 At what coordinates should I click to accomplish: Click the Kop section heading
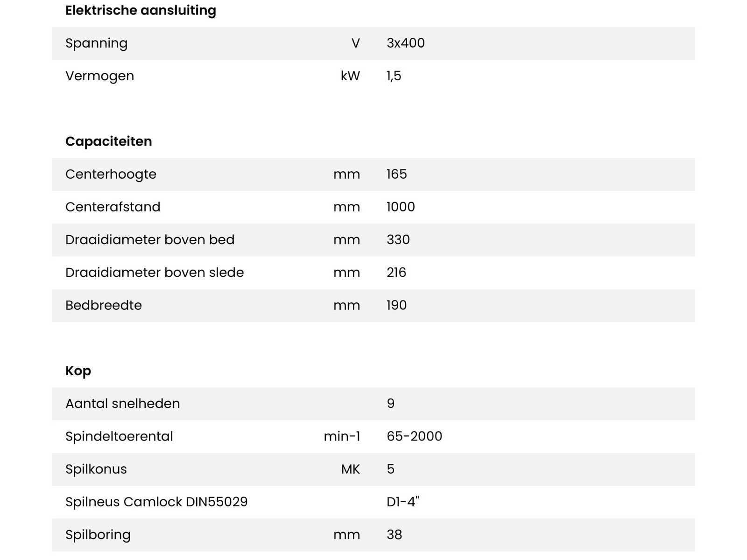click(78, 371)
